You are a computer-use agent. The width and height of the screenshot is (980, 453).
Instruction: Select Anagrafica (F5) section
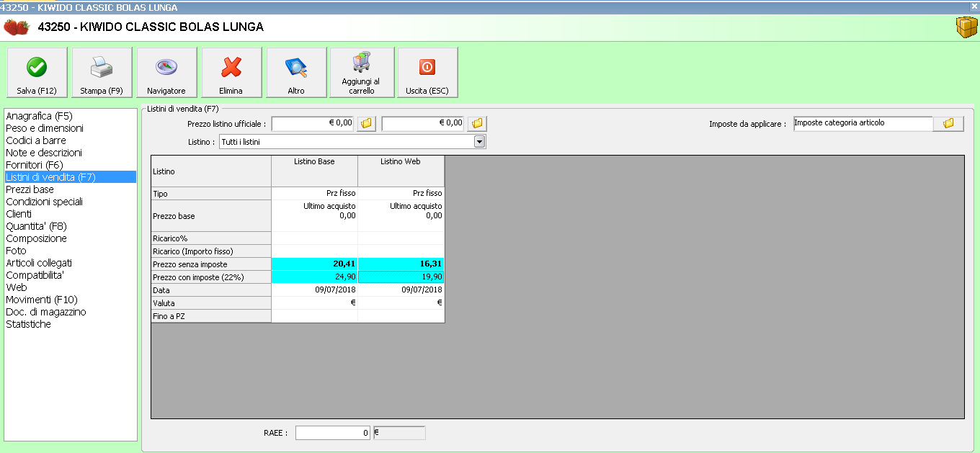[71, 115]
